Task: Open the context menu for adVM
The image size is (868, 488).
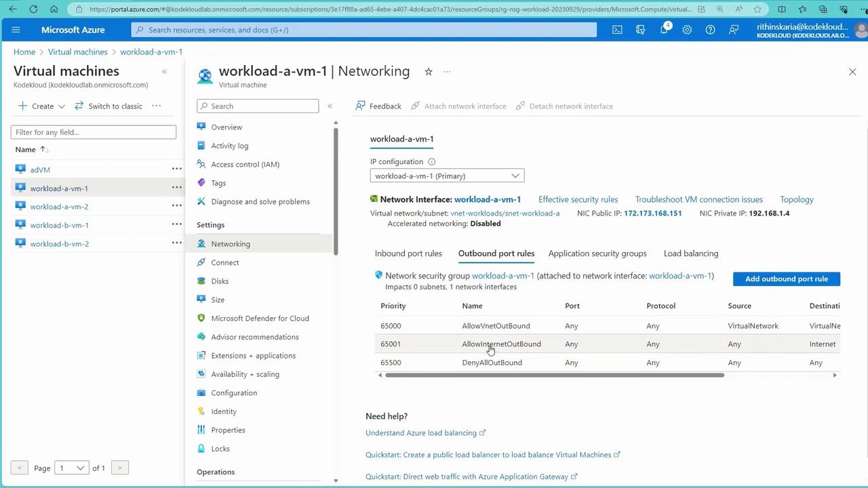Action: (176, 169)
